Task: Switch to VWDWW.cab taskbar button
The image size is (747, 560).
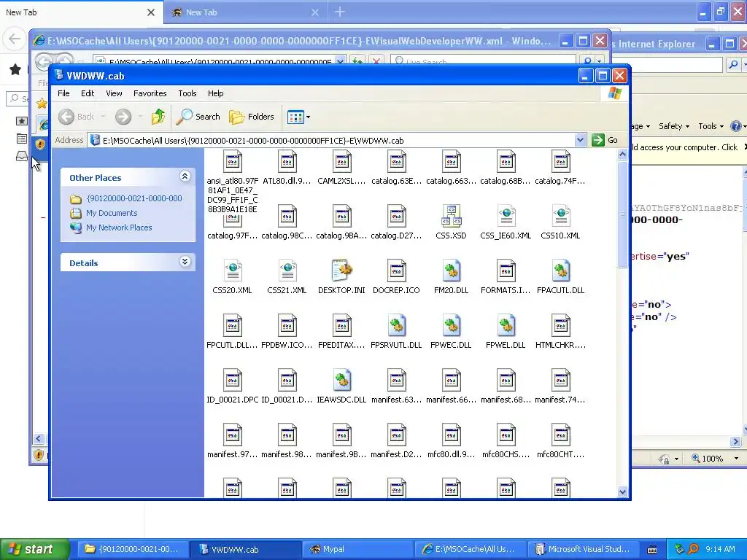Action: tap(245, 549)
